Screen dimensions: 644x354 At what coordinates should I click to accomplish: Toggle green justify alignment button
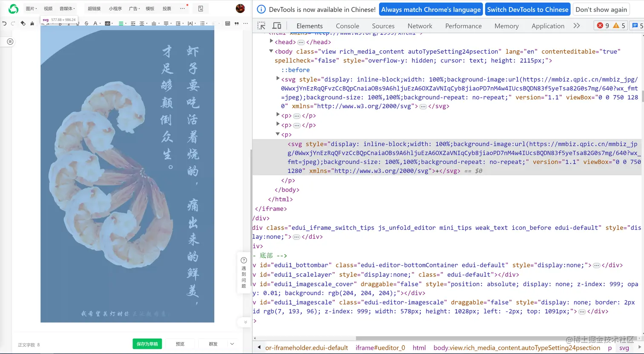point(121,23)
